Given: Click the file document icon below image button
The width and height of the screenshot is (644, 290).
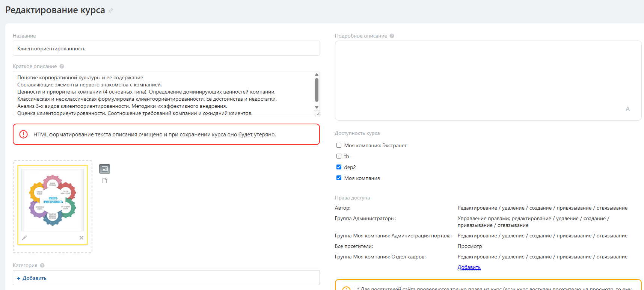Looking at the screenshot, I should 105,181.
